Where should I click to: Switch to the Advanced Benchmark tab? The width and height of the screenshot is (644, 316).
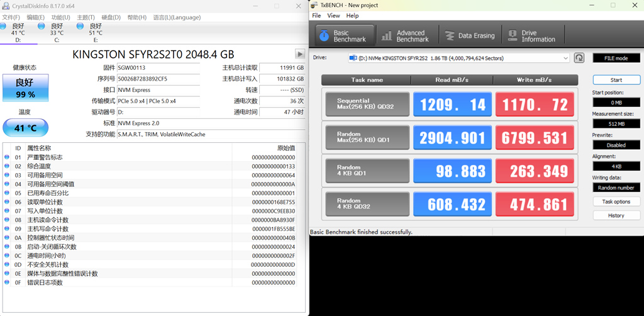pos(406,36)
